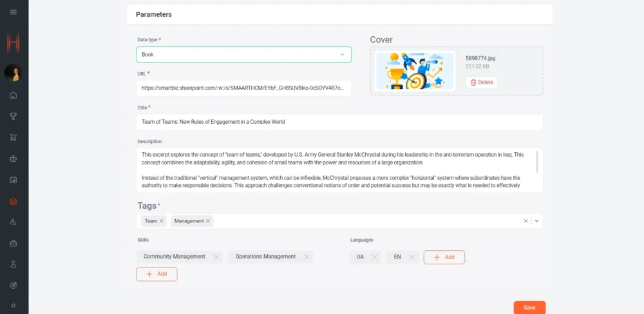
Task: Expand the Data type dropdown
Action: pos(342,55)
